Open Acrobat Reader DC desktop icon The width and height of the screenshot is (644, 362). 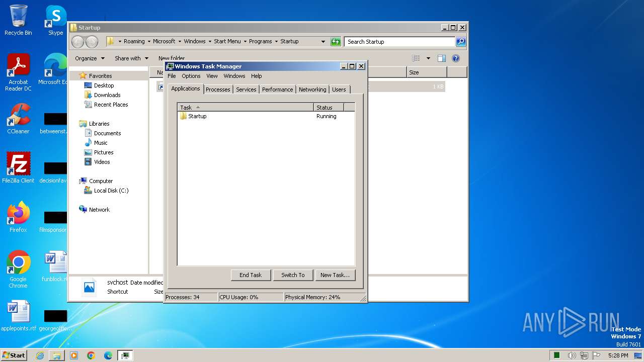(x=18, y=72)
